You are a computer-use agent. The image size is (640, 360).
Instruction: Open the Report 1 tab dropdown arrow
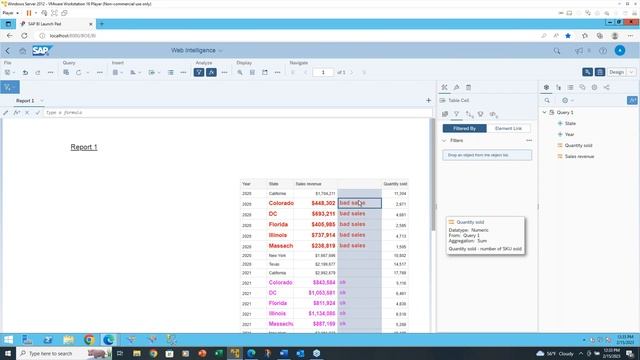[42, 101]
